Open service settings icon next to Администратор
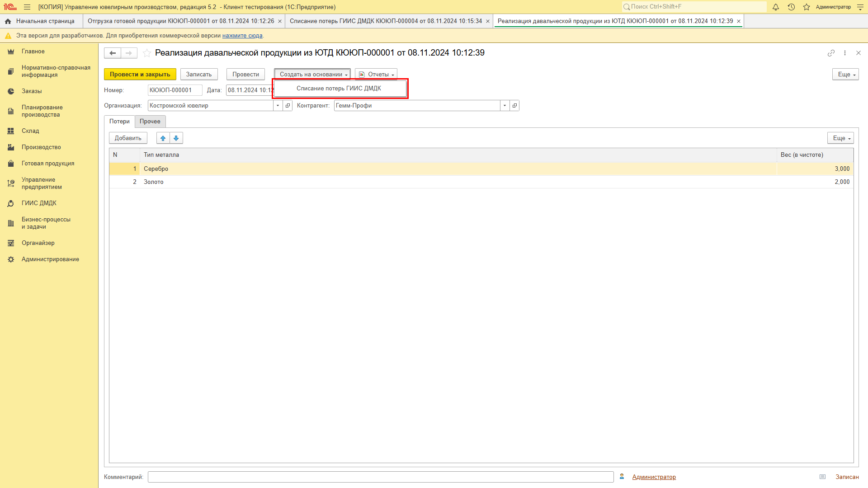This screenshot has height=488, width=868. point(860,7)
